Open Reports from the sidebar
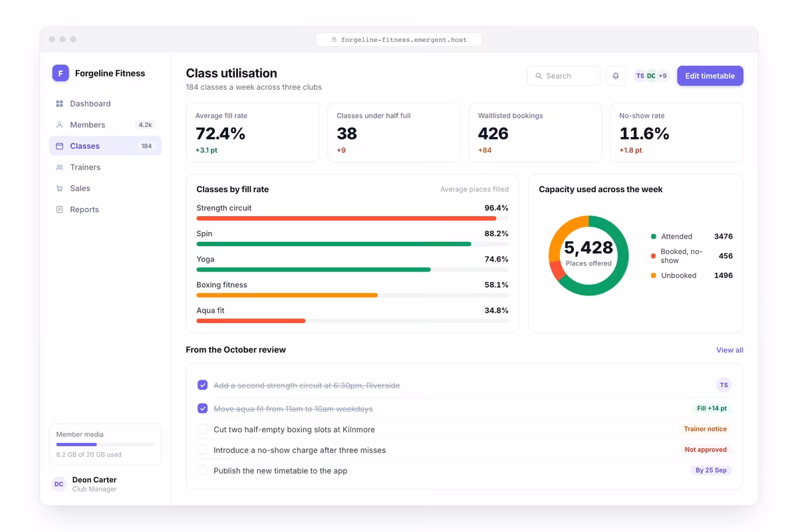This screenshot has width=798, height=532. pos(105,209)
